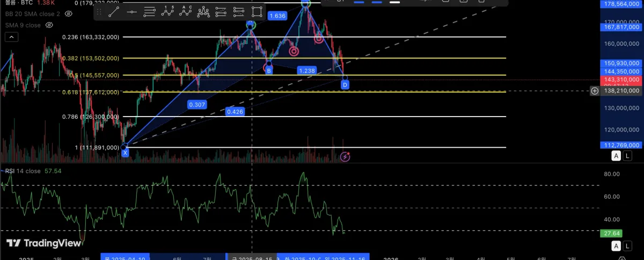
Task: Click the 150,930,000 price axis label
Action: click(621, 63)
